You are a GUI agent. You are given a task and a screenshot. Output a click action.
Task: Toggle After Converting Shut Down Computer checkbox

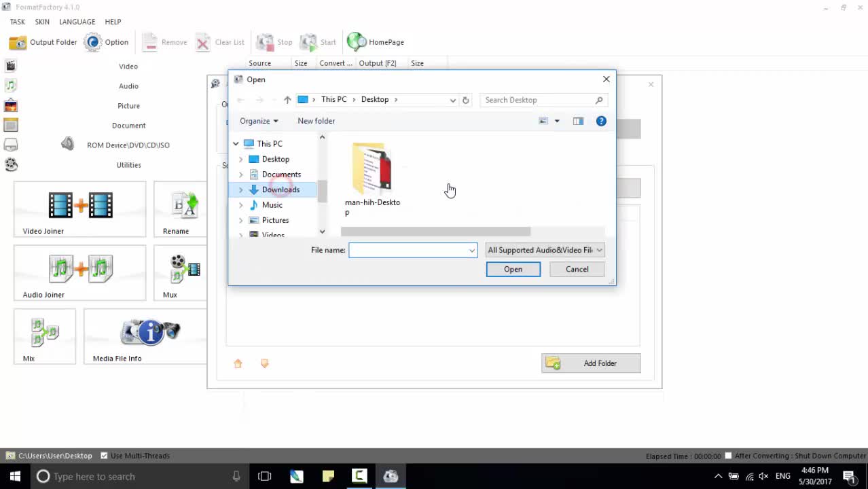click(x=728, y=456)
